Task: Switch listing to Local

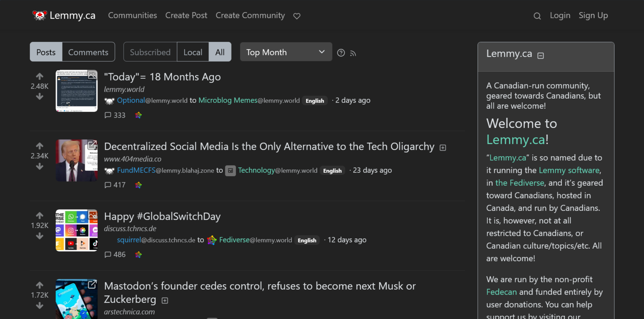Action: (x=193, y=52)
